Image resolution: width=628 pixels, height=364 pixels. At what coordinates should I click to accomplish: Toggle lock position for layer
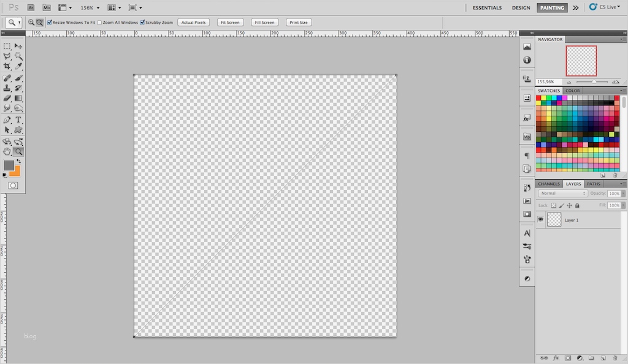tap(569, 206)
